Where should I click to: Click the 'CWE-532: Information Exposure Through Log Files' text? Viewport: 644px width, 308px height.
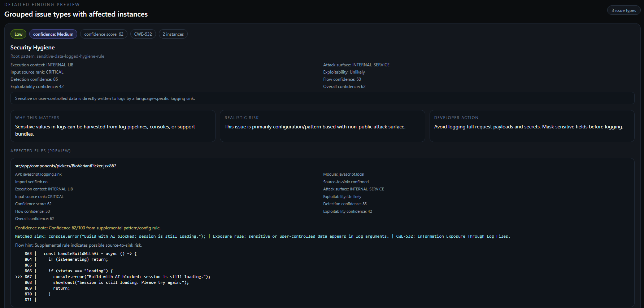click(x=453, y=236)
